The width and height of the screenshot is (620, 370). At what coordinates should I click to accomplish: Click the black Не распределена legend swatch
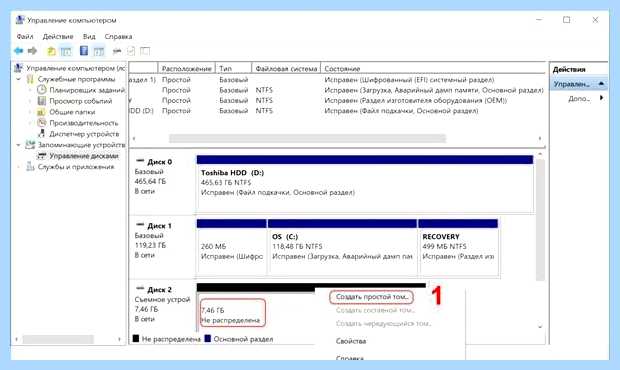point(136,339)
